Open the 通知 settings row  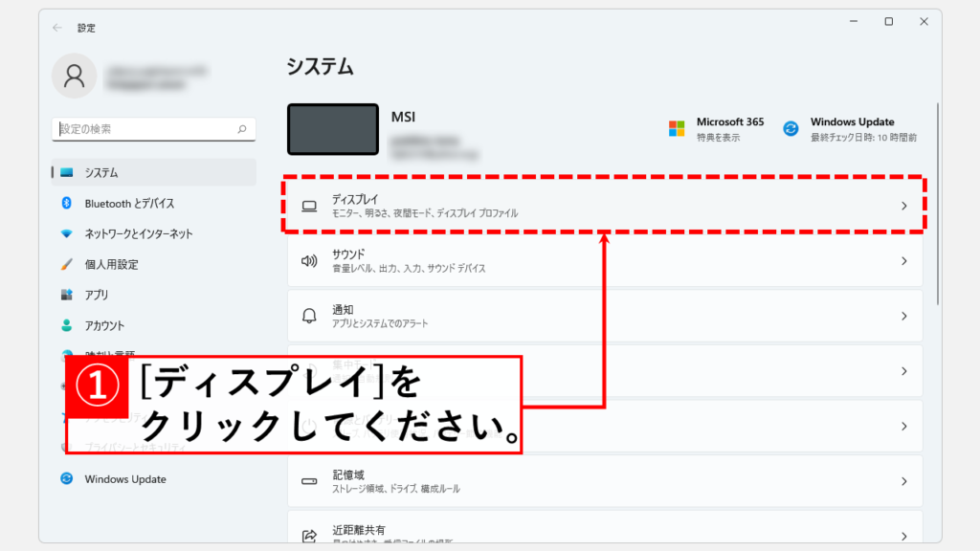(605, 316)
